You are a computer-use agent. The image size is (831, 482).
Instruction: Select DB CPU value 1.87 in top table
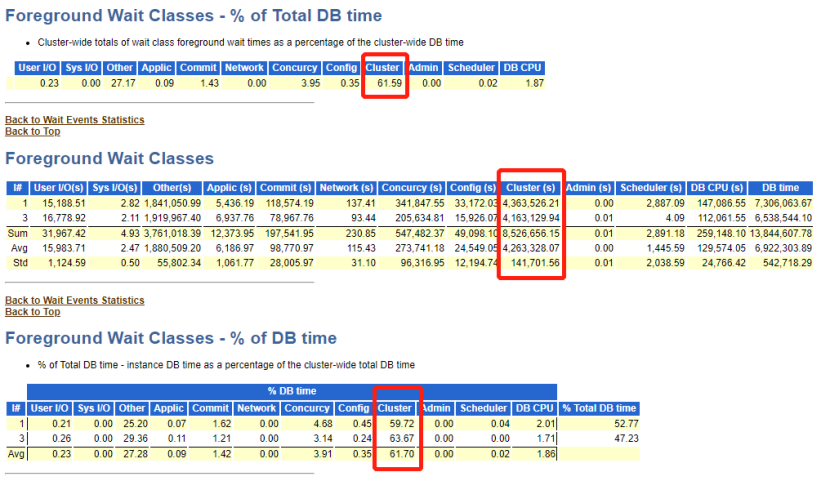(x=534, y=83)
